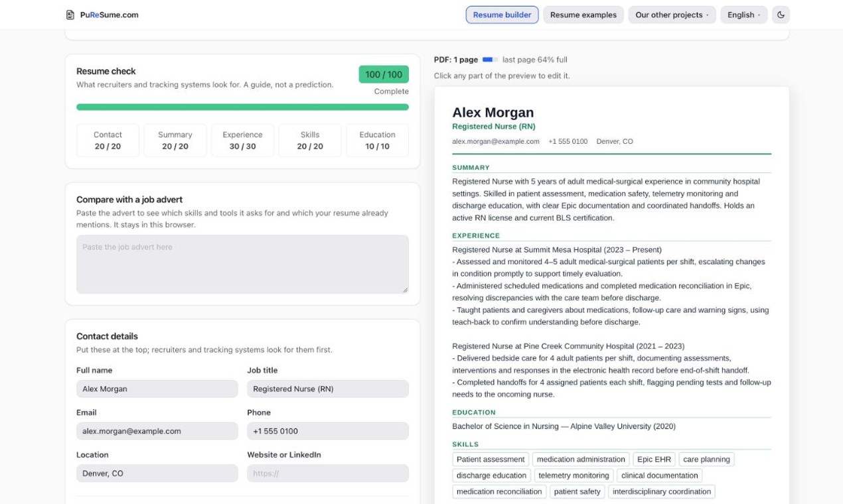Click the SUMMARY section heading in preview
This screenshot has height=504, width=843.
[x=471, y=168]
